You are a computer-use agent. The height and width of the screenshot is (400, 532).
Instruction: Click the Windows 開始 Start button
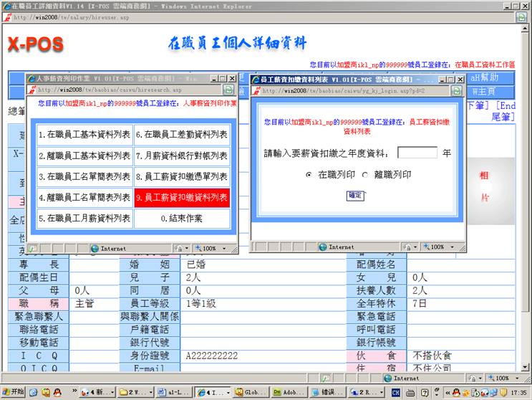point(13,392)
